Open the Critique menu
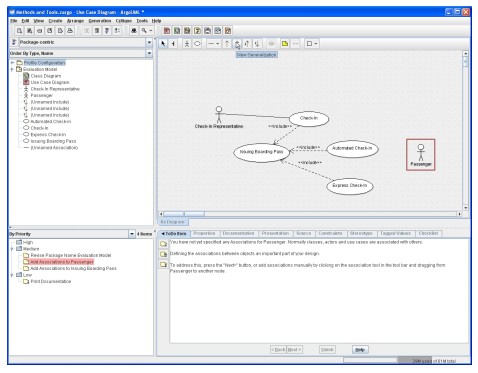478x373 pixels. point(124,21)
